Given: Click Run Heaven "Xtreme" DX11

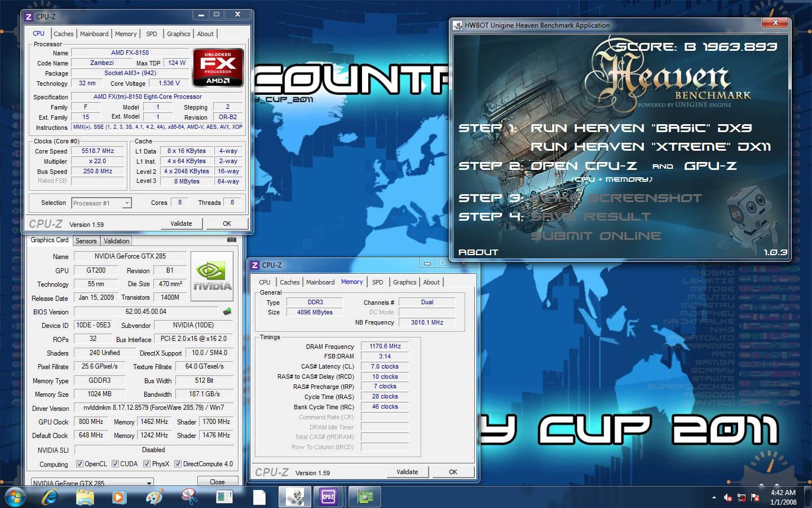Looking at the screenshot, I should point(651,147).
